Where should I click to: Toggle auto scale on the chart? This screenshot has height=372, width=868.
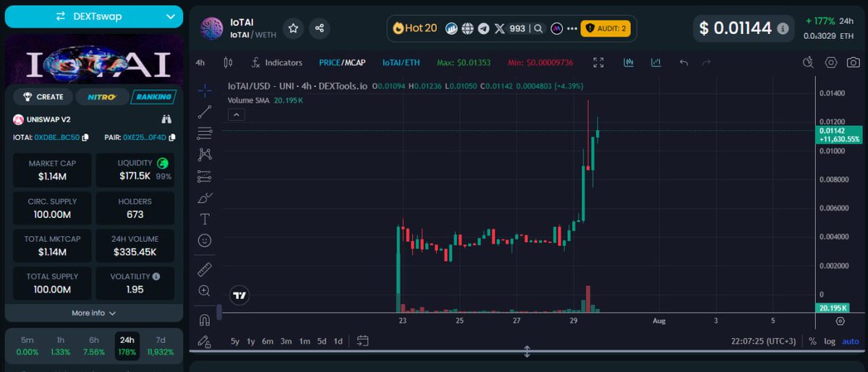pyautogui.click(x=851, y=341)
